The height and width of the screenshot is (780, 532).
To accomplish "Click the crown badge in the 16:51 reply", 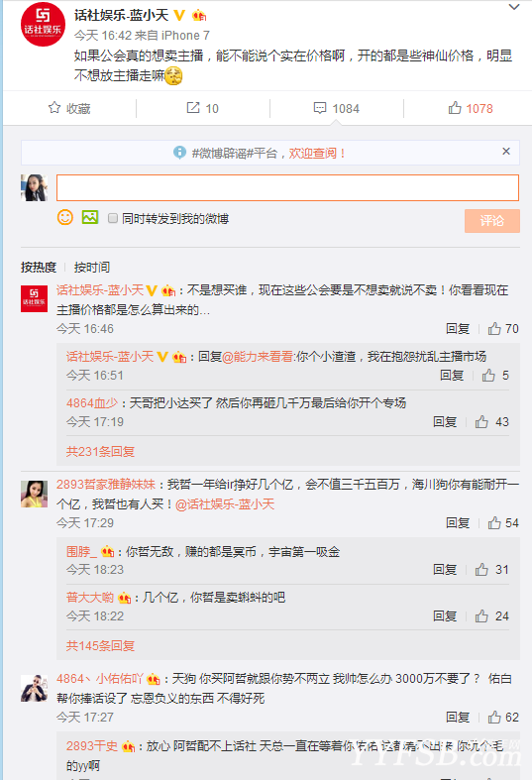I will (x=179, y=357).
